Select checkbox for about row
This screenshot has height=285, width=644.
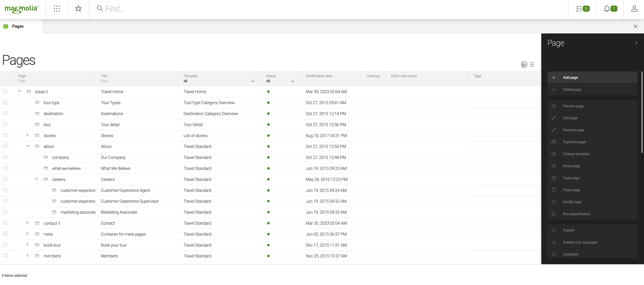pos(5,146)
